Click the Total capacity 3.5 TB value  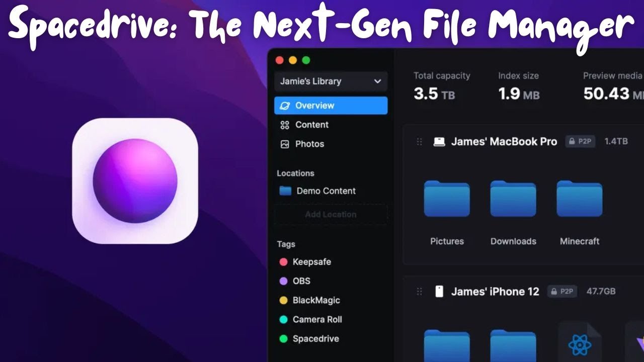[434, 94]
